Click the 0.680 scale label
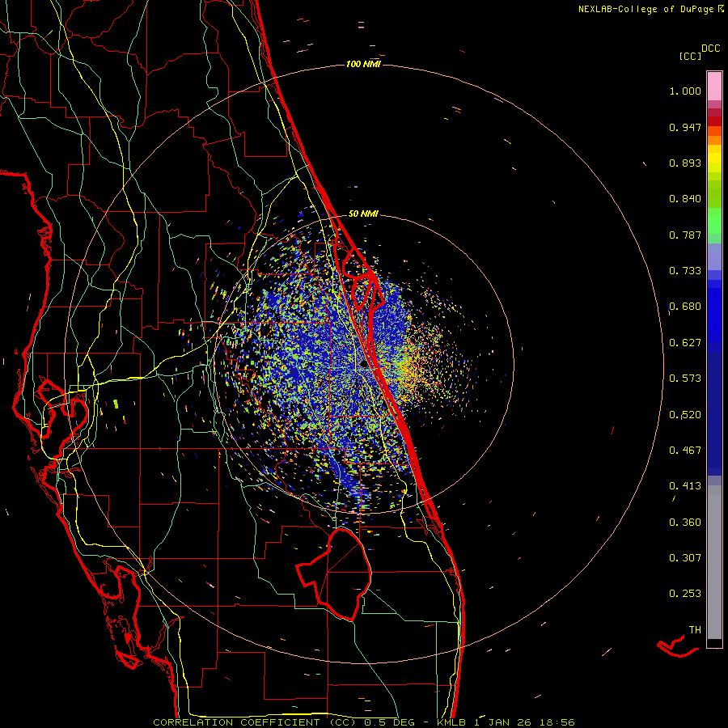The height and width of the screenshot is (728, 728). point(685,307)
